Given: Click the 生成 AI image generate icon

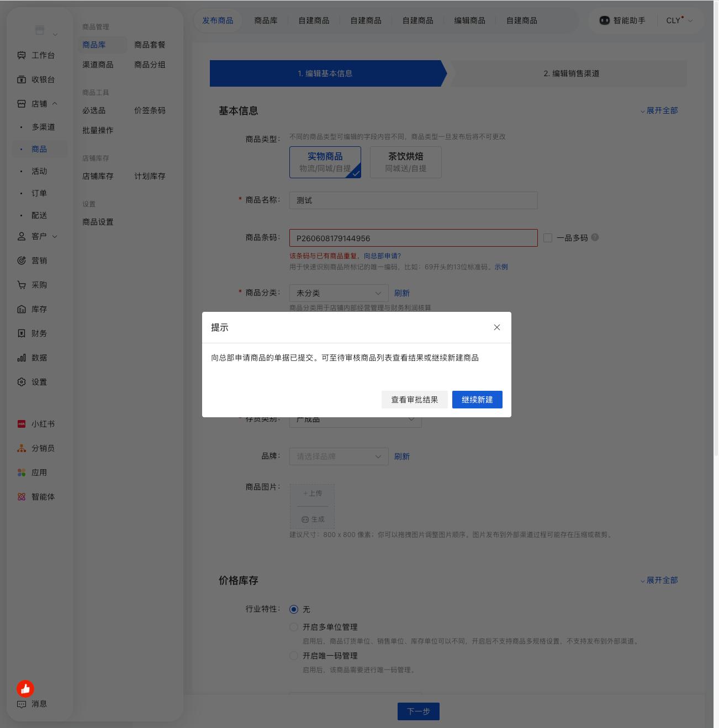Looking at the screenshot, I should click(305, 519).
